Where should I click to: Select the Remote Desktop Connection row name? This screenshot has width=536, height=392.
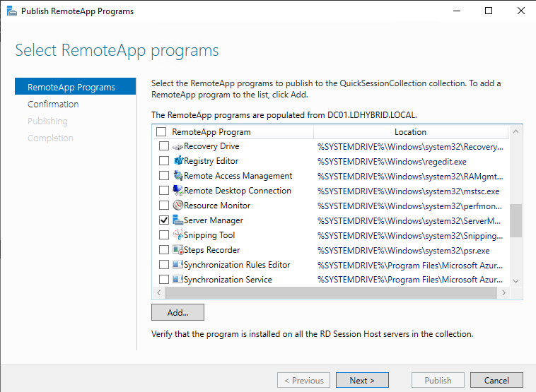(x=237, y=191)
